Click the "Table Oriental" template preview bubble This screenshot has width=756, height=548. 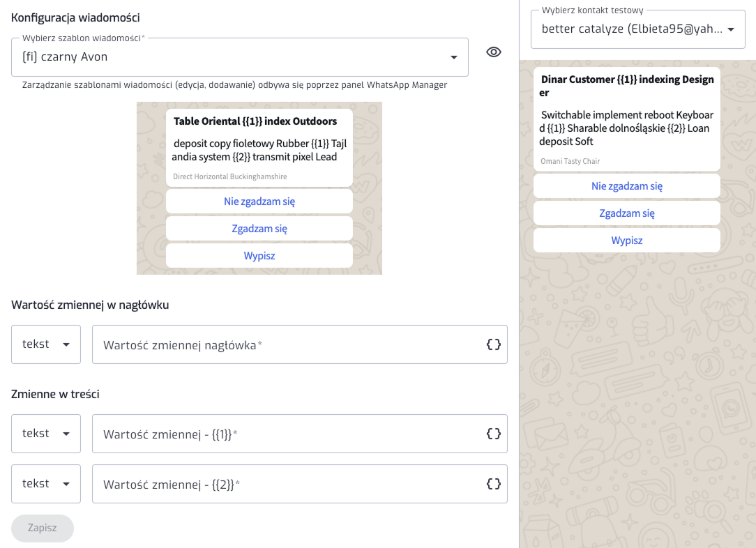tap(259, 147)
